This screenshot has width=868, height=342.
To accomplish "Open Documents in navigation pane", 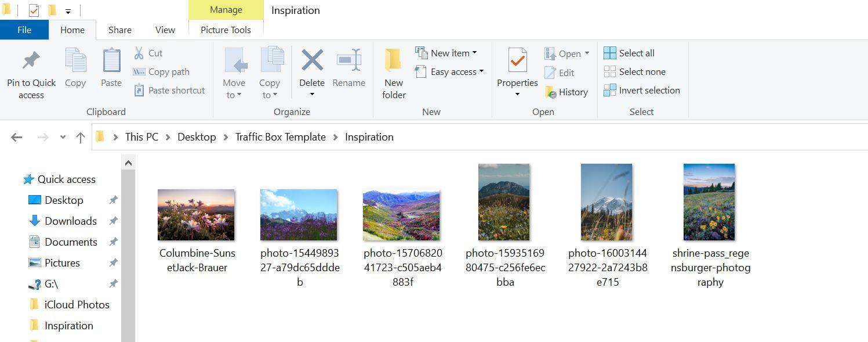I will (x=63, y=242).
